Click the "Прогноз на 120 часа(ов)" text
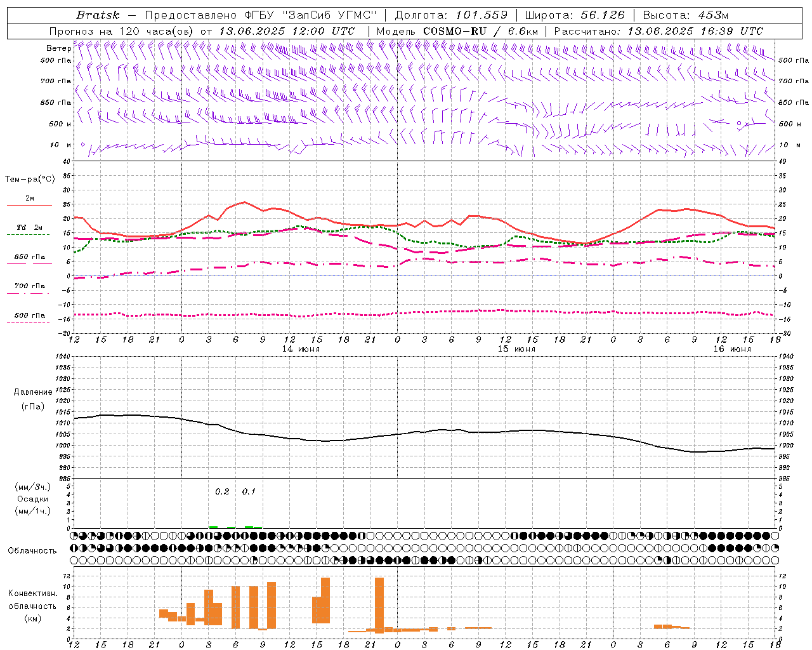Image resolution: width=812 pixels, height=650 pixels. pyautogui.click(x=122, y=31)
